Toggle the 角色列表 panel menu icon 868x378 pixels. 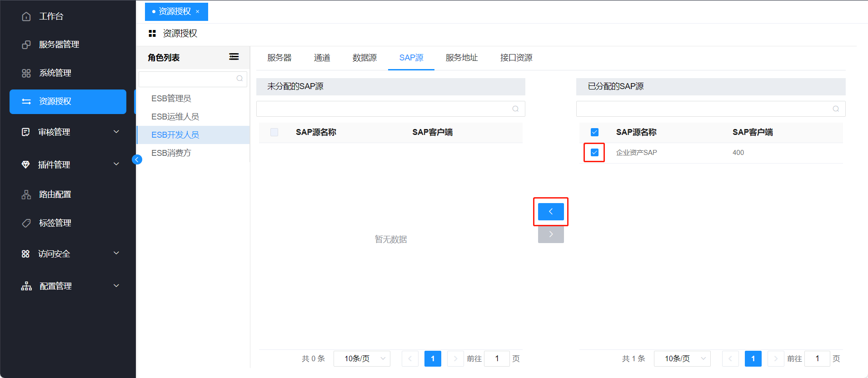tap(234, 57)
